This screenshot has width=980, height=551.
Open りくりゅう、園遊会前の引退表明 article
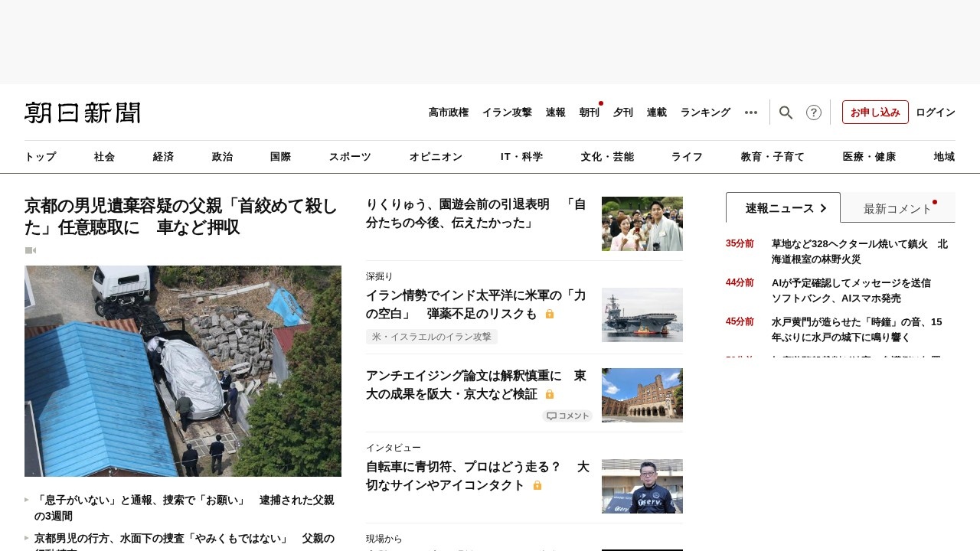coord(476,214)
